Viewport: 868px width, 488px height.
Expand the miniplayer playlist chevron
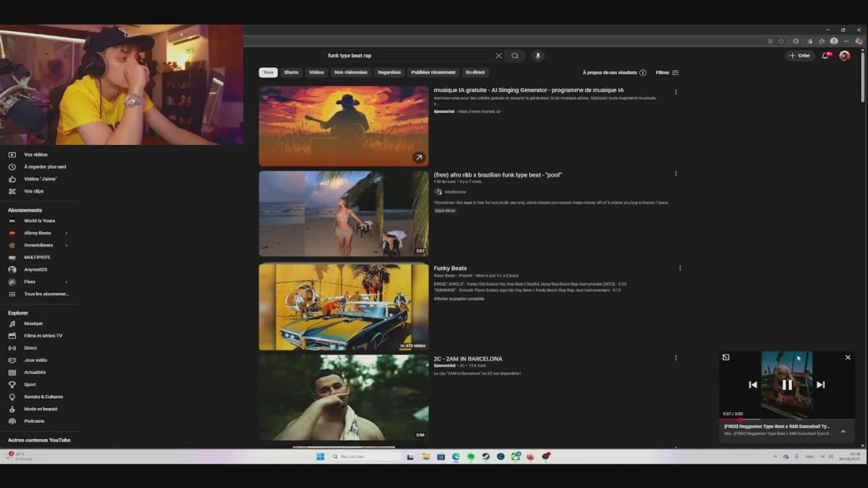point(843,431)
